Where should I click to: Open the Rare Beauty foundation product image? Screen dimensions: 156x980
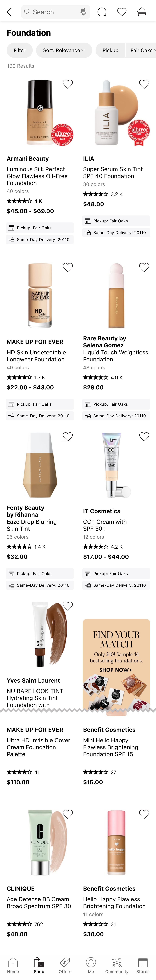click(x=116, y=296)
